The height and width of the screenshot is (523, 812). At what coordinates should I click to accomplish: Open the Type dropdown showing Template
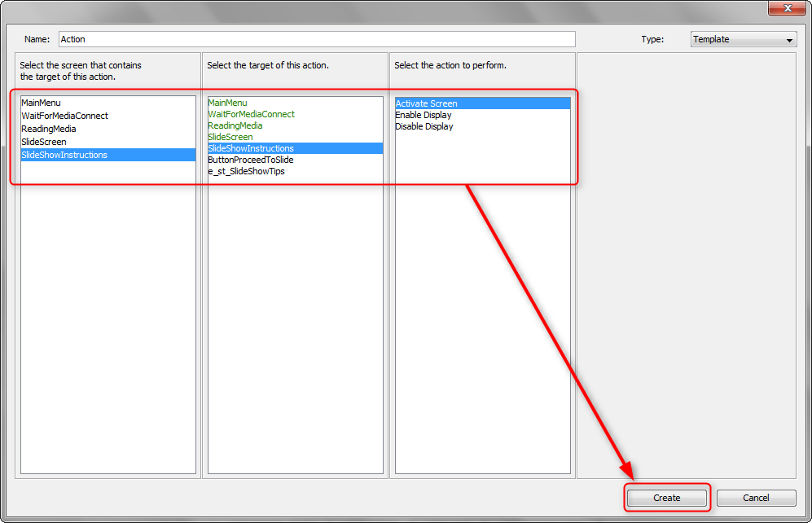click(x=743, y=39)
